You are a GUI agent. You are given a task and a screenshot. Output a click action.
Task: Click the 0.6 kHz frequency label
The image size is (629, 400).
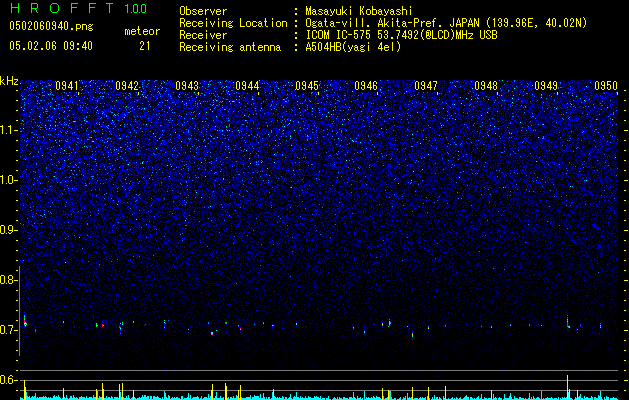point(8,380)
